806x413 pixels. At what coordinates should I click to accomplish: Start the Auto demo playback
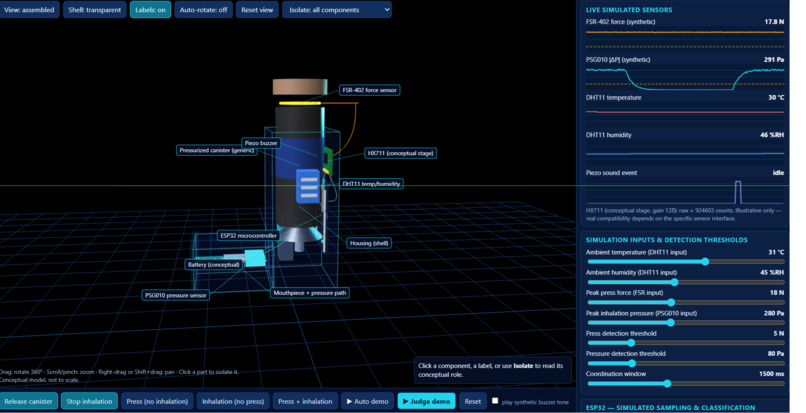368,401
